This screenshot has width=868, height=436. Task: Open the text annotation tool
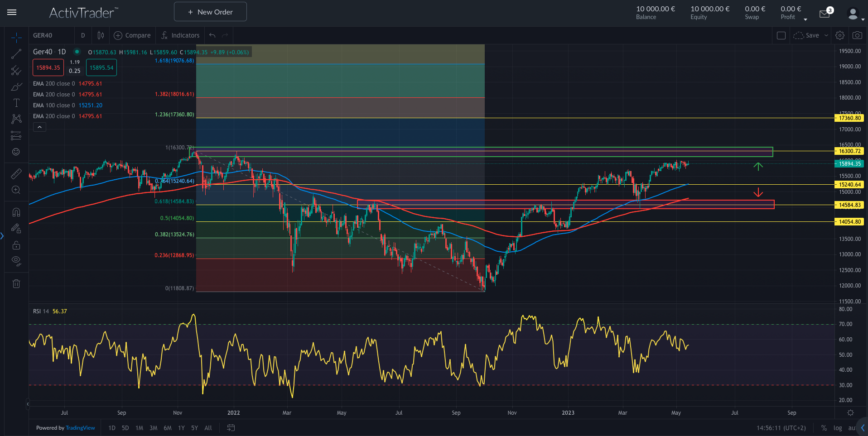click(x=16, y=102)
